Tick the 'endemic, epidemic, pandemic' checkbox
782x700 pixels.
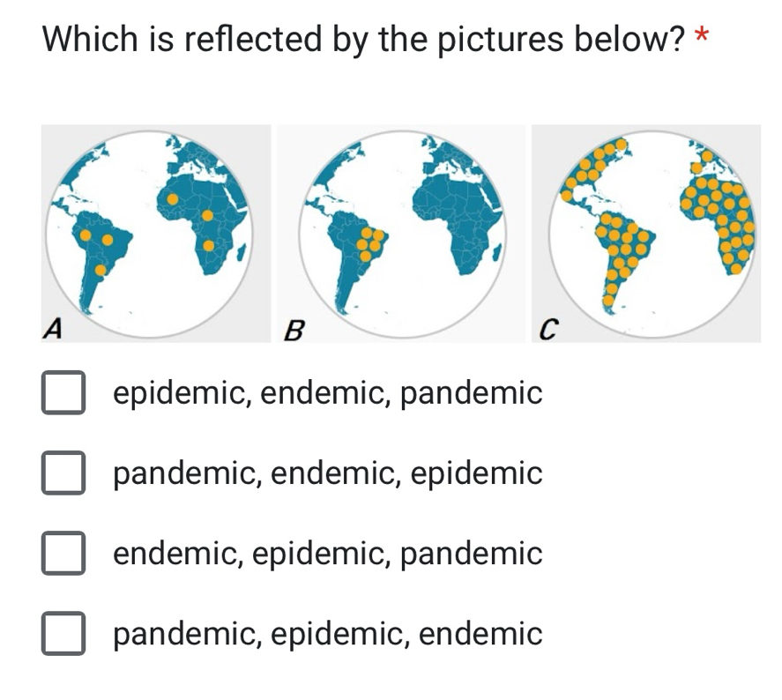[63, 554]
